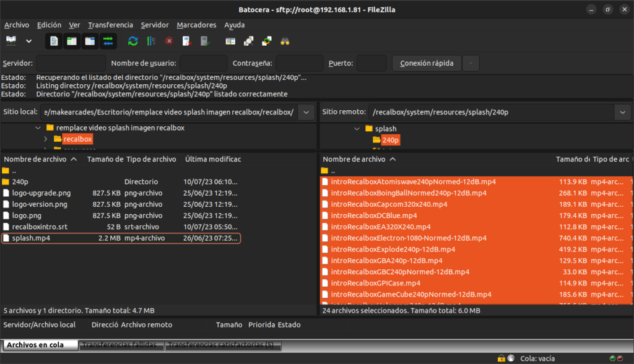Click the recalboxintro.srt file icon
Viewport: 634px width, 364px height.
[x=6, y=227]
